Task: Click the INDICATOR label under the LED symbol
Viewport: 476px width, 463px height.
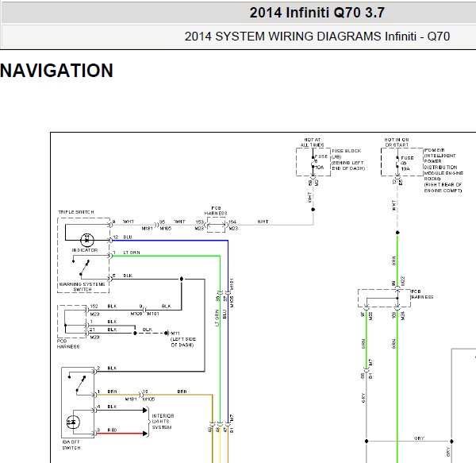Action: click(x=85, y=250)
